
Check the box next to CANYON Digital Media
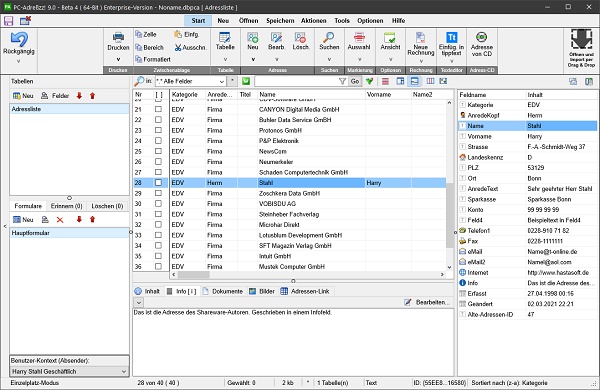[158, 109]
